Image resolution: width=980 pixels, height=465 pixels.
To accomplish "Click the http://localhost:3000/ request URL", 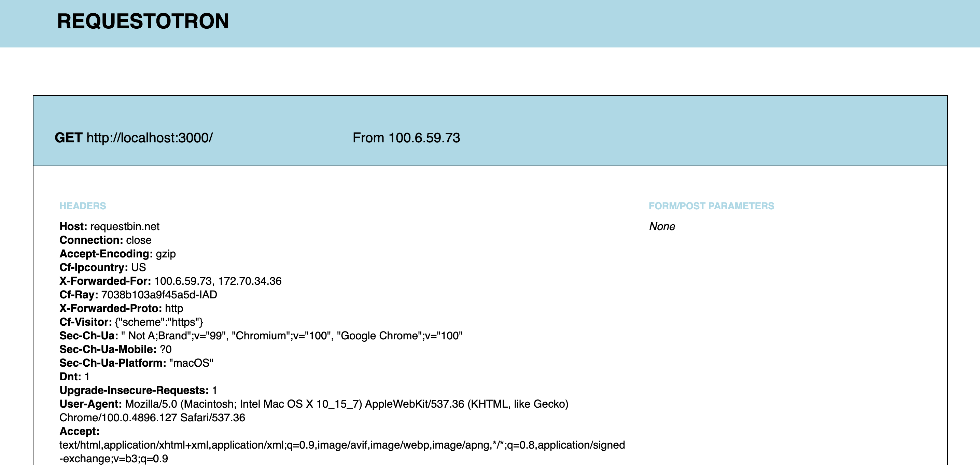I will 150,138.
